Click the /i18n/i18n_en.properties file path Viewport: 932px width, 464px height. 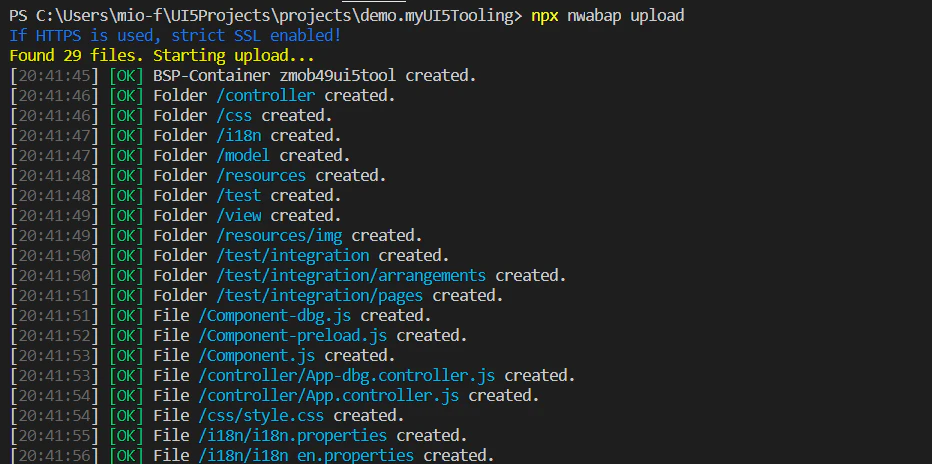[306, 456]
